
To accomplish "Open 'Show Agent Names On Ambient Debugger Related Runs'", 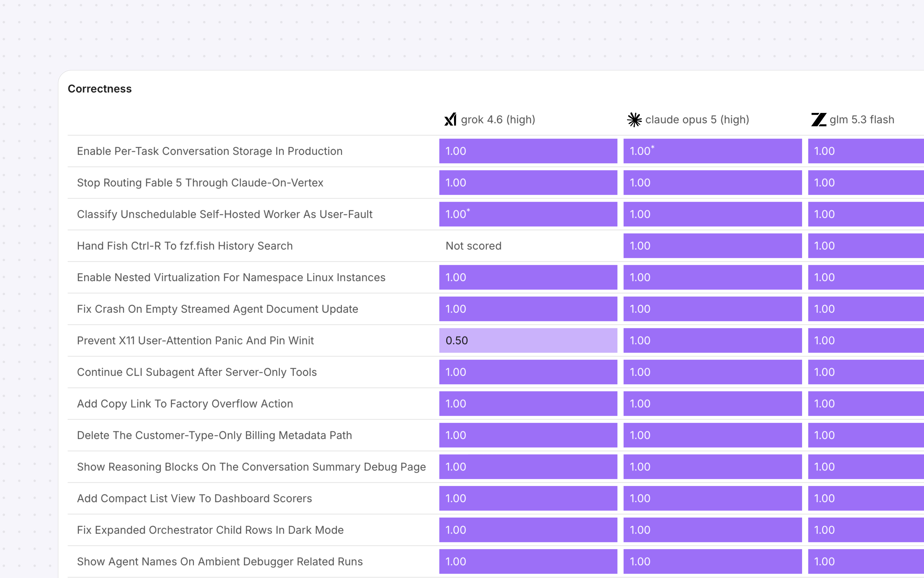I will (220, 562).
